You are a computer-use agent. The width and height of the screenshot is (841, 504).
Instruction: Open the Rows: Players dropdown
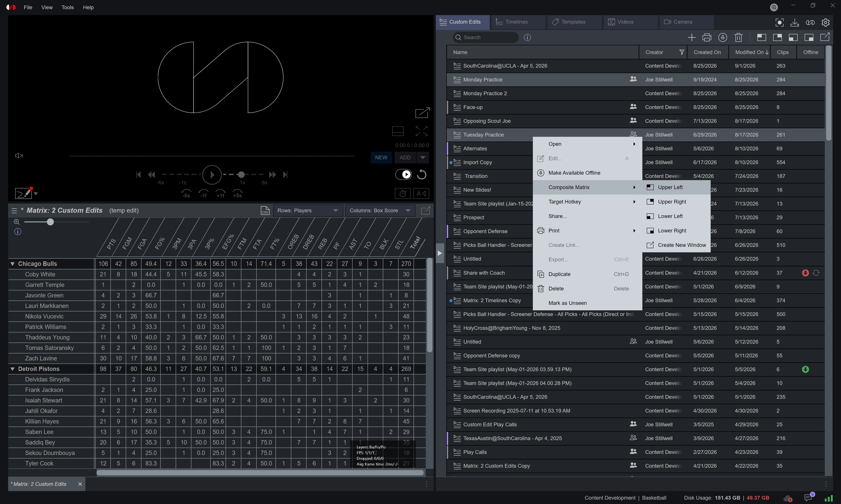tap(308, 211)
